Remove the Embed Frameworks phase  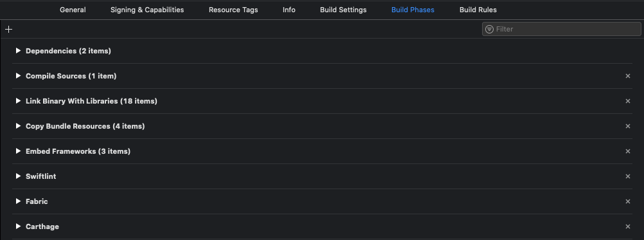pos(627,151)
